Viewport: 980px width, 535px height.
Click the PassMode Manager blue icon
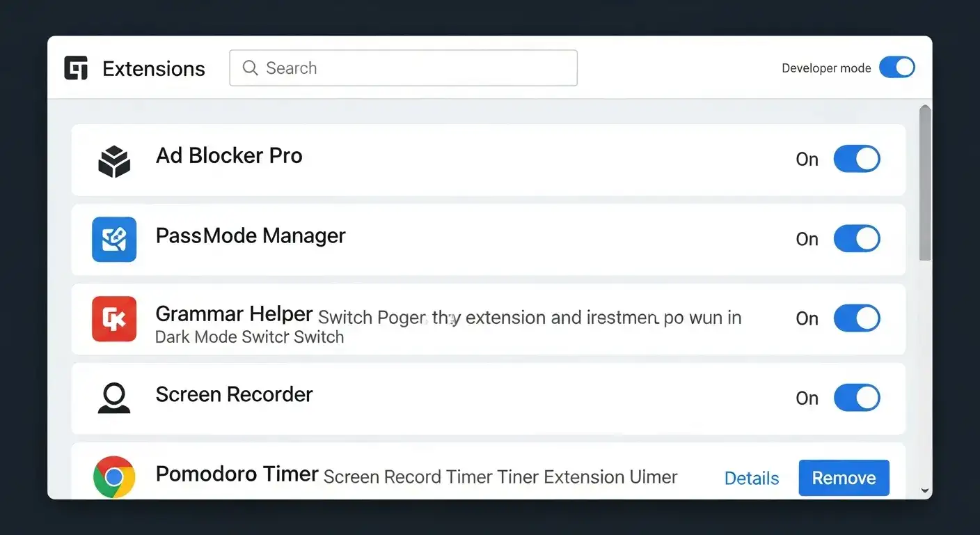click(x=113, y=239)
